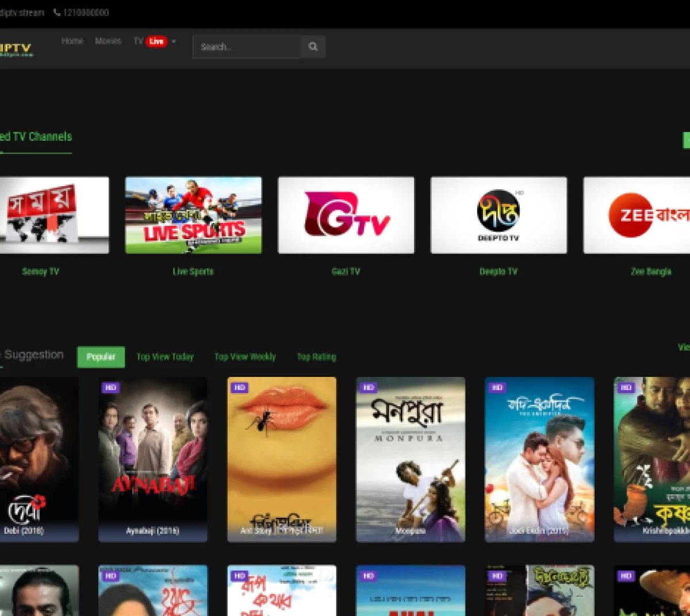Open the Home menu item
The image size is (690, 616).
[x=72, y=41]
